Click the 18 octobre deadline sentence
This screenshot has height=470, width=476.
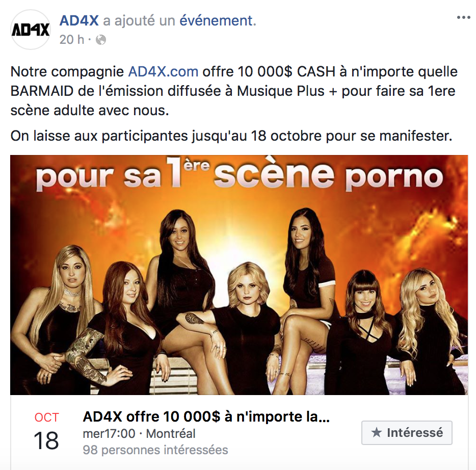point(231,136)
